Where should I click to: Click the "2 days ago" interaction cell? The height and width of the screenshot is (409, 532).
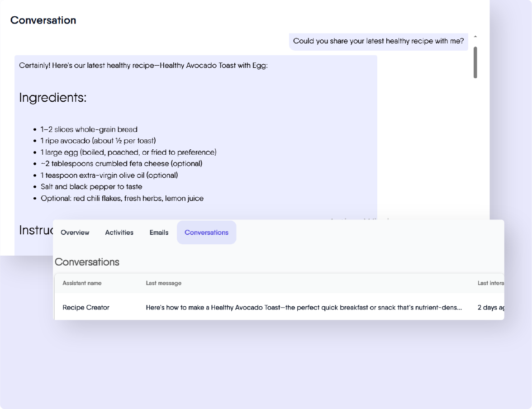(x=490, y=308)
